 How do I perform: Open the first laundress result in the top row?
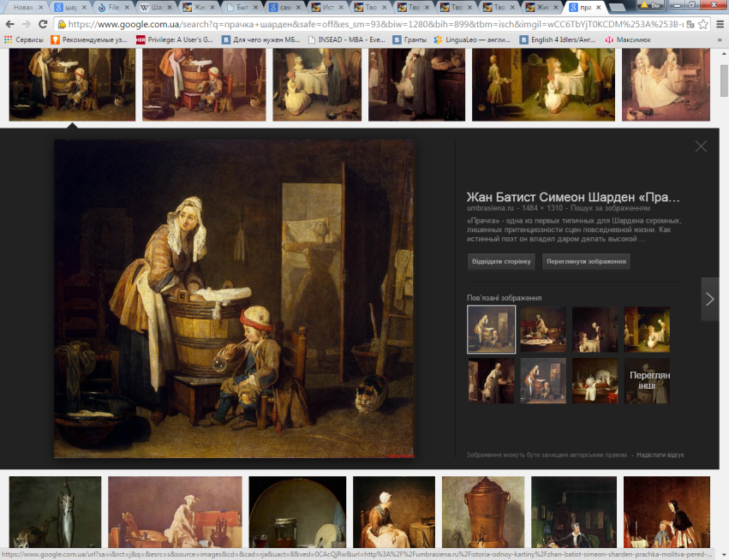click(72, 85)
